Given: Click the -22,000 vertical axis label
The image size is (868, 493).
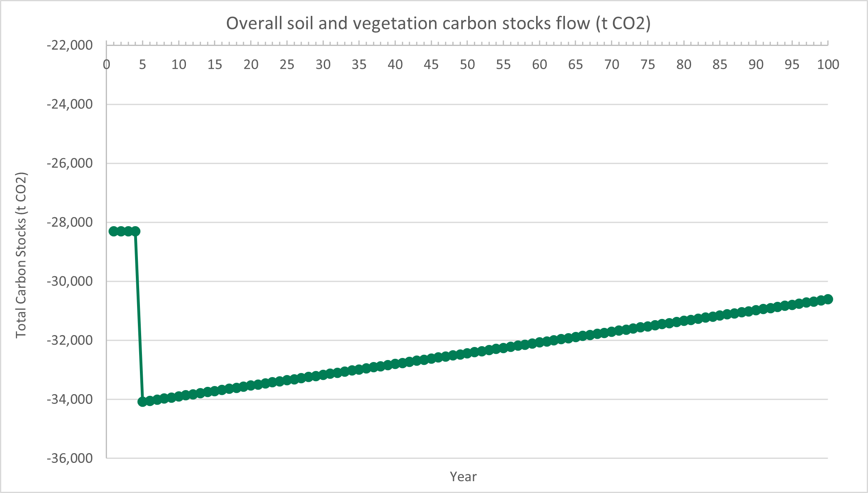Looking at the screenshot, I should point(70,45).
